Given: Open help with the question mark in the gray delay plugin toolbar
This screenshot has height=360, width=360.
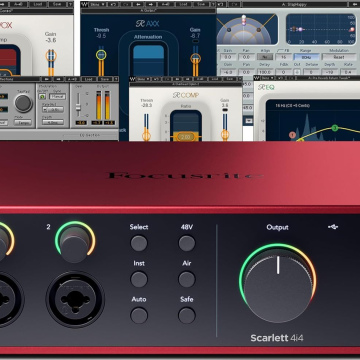Looking at the screenshot, I should pyautogui.click(x=116, y=79).
